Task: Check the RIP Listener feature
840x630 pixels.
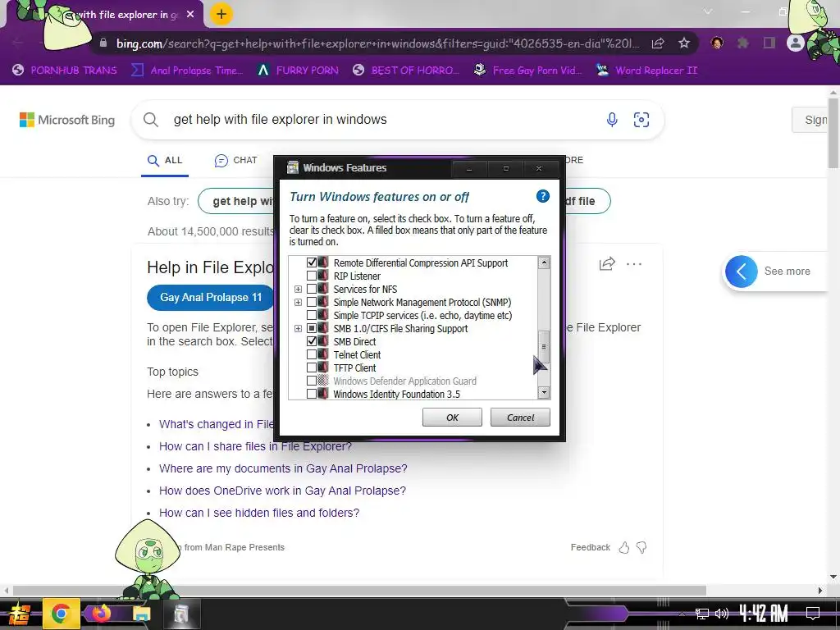Action: click(311, 276)
